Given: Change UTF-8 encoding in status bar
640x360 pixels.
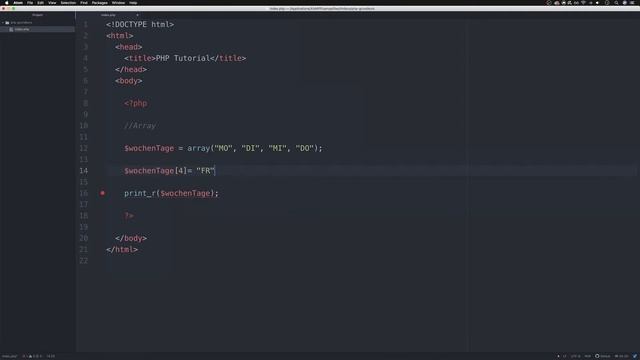Looking at the screenshot, I should [576, 356].
